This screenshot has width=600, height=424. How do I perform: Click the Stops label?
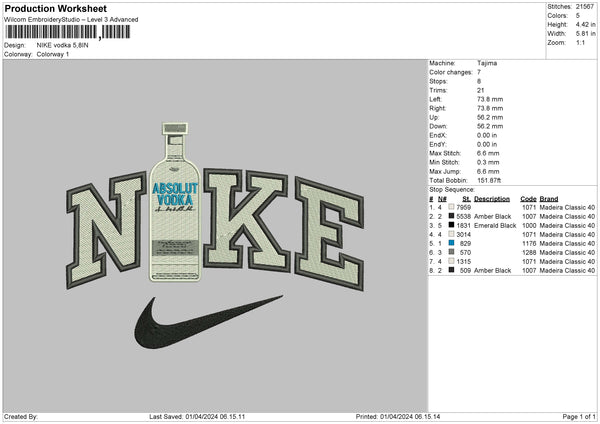click(x=438, y=81)
